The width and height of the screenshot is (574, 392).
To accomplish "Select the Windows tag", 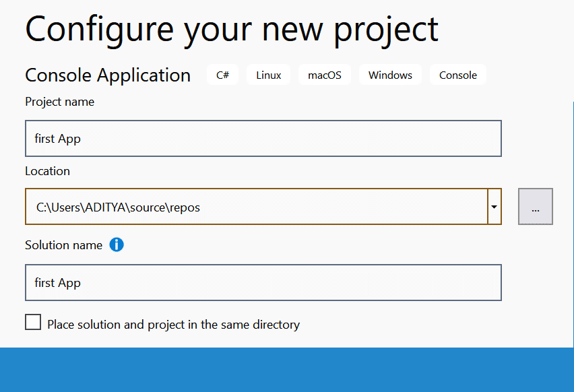I will (x=390, y=75).
